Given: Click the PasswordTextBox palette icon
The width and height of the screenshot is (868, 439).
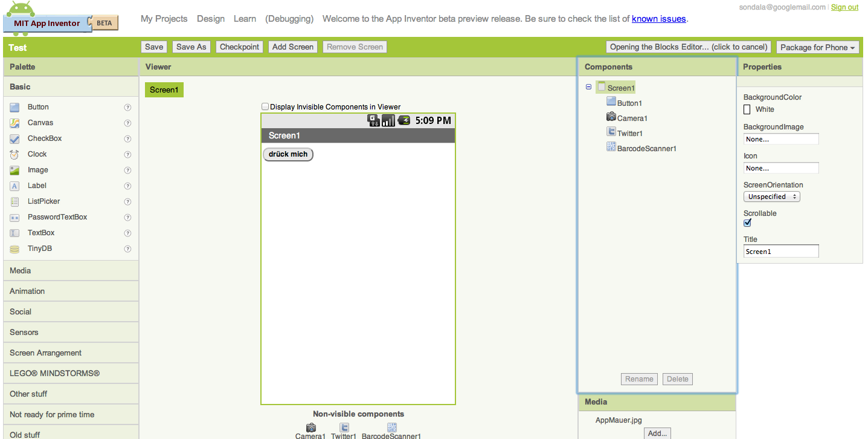Looking at the screenshot, I should pos(14,217).
